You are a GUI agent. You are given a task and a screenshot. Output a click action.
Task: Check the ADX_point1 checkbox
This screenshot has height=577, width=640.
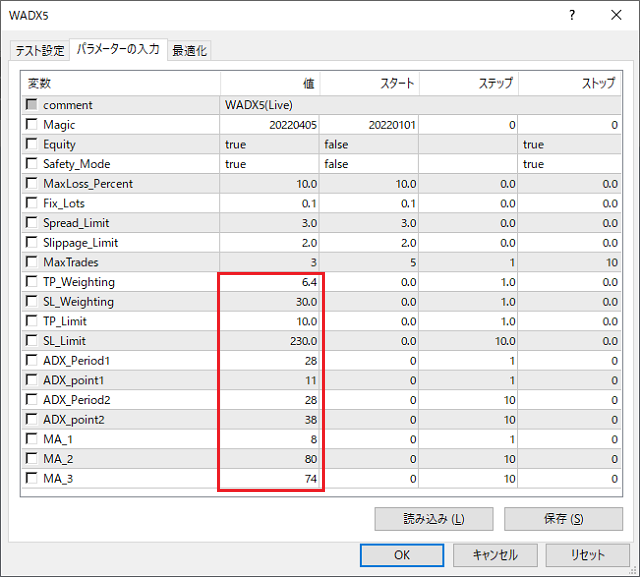coord(31,379)
